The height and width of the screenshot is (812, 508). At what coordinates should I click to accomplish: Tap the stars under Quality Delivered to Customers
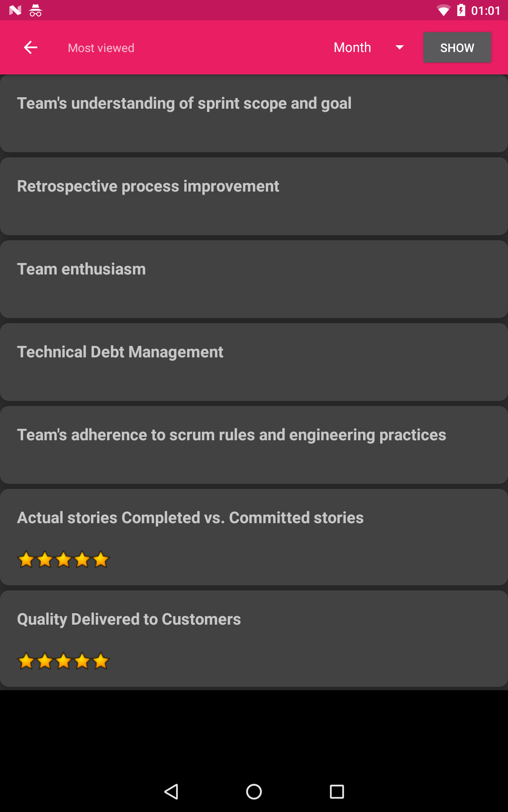point(63,661)
